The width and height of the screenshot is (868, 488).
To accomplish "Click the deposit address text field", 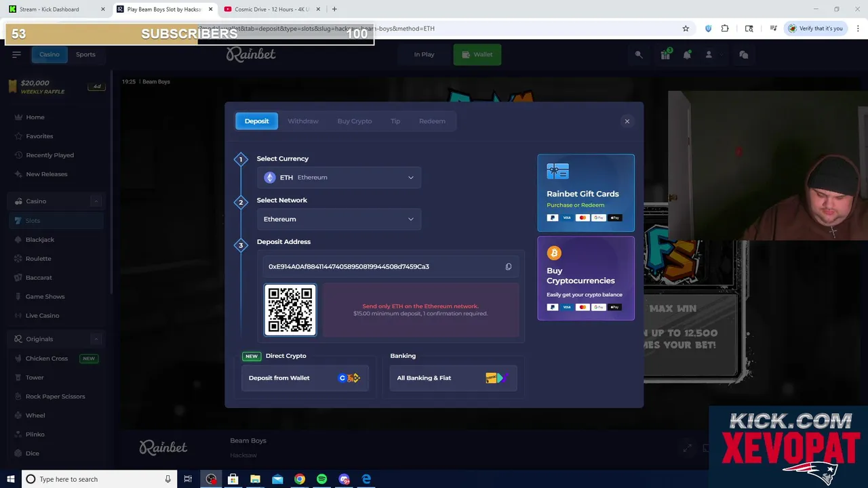I will [x=391, y=266].
